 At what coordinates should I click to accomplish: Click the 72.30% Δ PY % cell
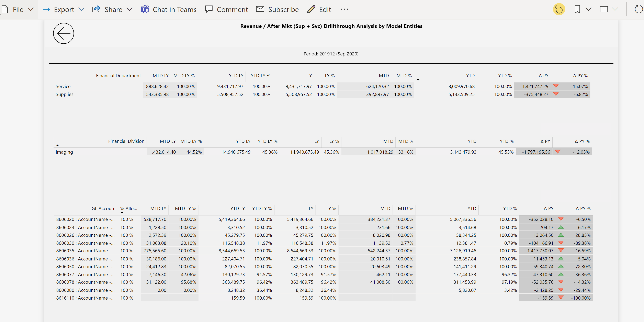[583, 266]
